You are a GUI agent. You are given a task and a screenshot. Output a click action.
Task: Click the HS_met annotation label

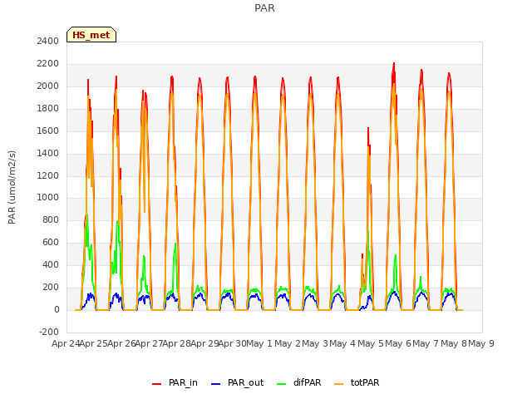[91, 35]
